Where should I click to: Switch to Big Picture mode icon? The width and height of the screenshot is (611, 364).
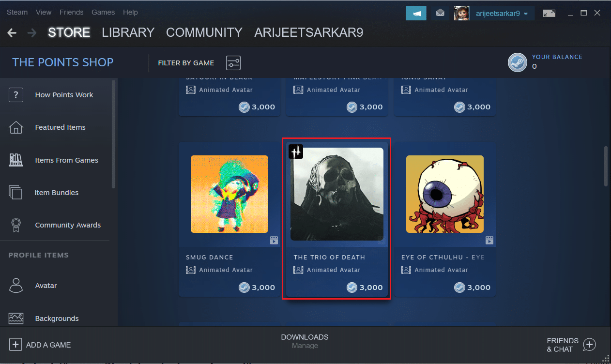[549, 13]
